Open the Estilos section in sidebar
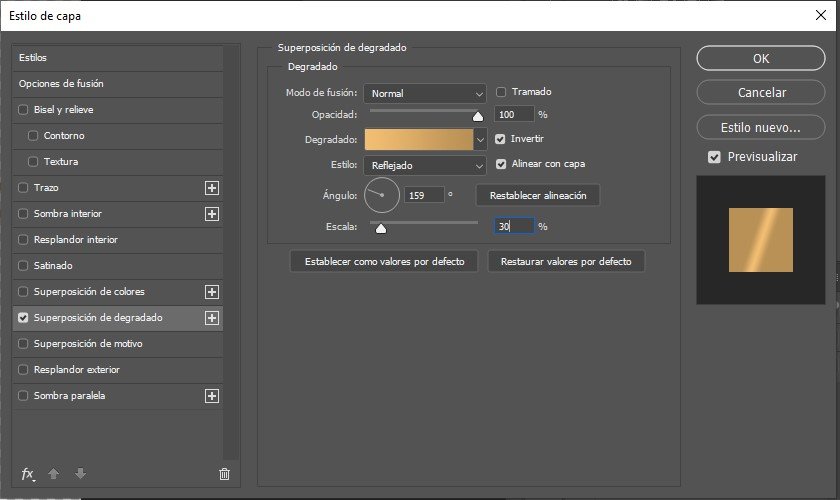 point(33,58)
